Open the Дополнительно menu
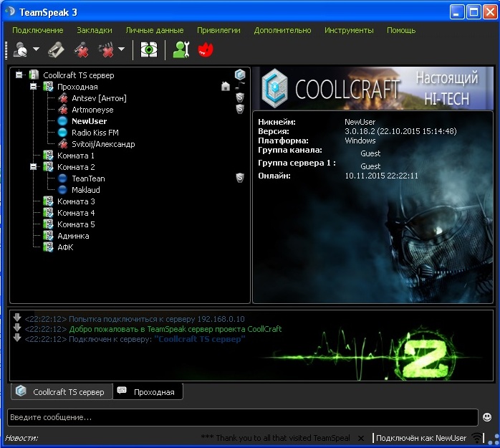 tap(282, 30)
